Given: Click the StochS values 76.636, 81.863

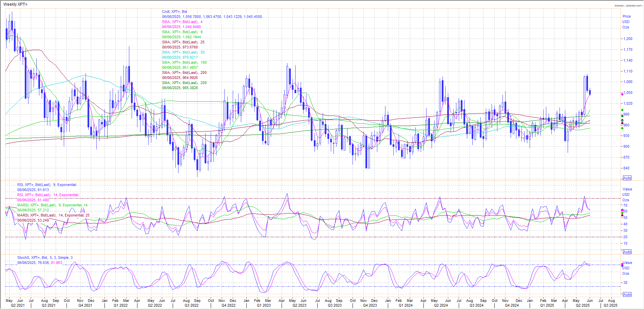Looking at the screenshot, I should 50,263.
